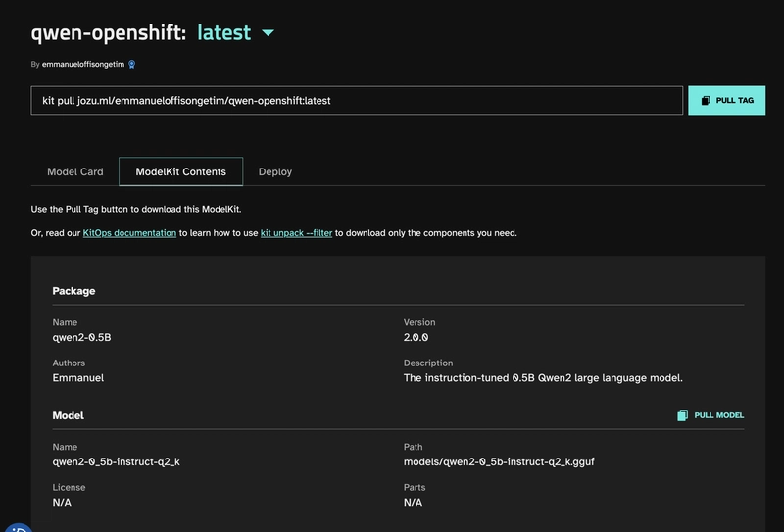Open author emmanueloffisongetim profile link
Viewport: 784px width, 532px height.
pos(83,64)
